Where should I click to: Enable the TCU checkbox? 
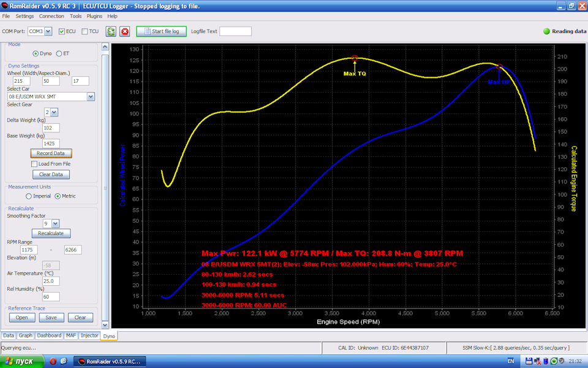click(x=85, y=31)
